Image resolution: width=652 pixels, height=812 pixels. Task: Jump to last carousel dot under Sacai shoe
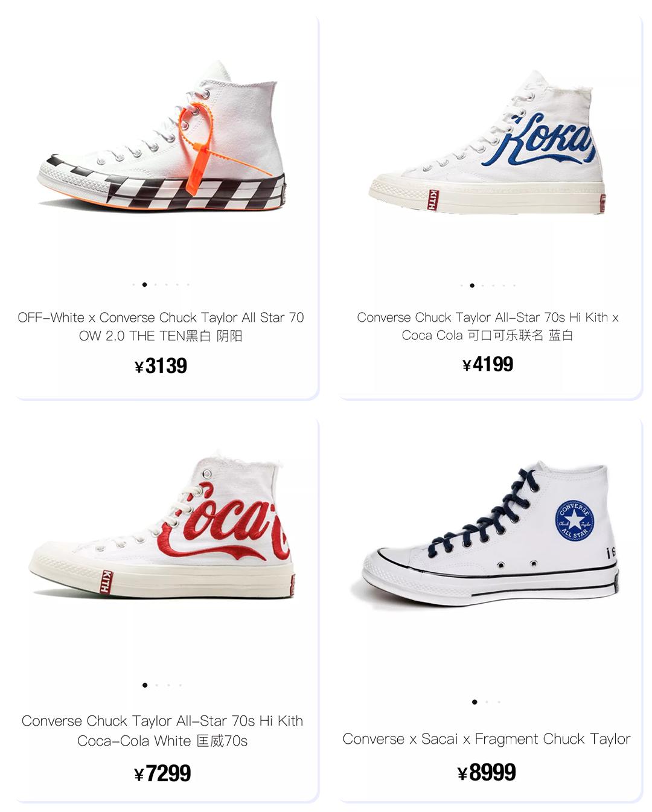pos(499,702)
